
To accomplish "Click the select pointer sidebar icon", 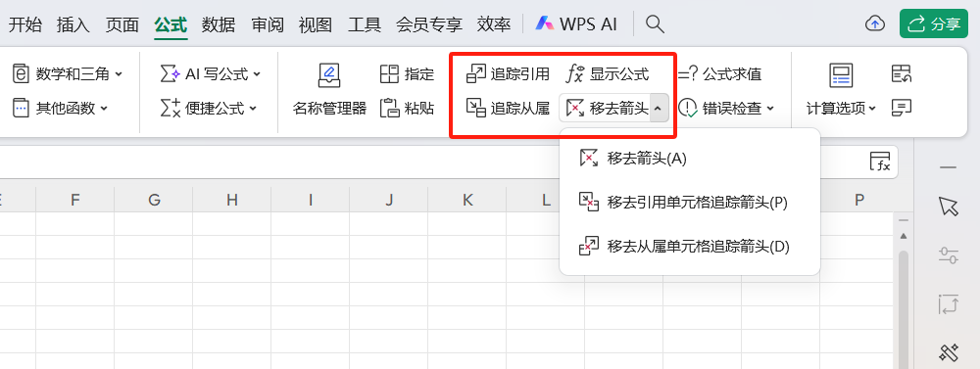I will coord(948,207).
